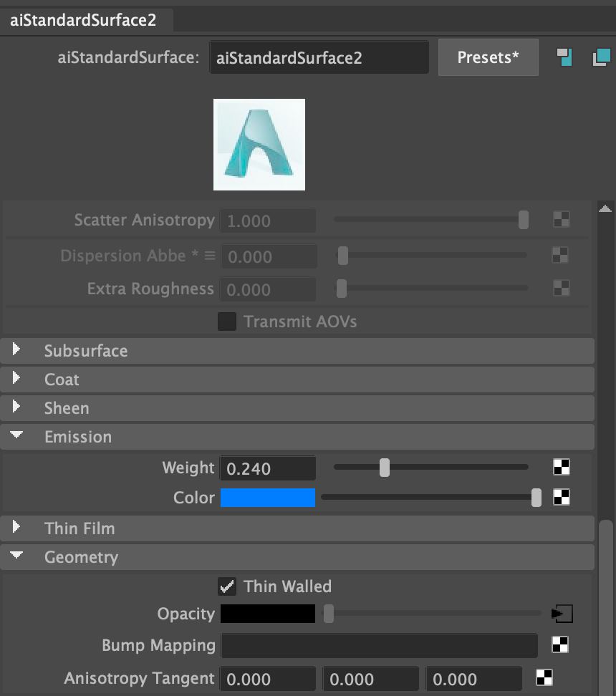Open the Presets* button menu

click(x=488, y=57)
